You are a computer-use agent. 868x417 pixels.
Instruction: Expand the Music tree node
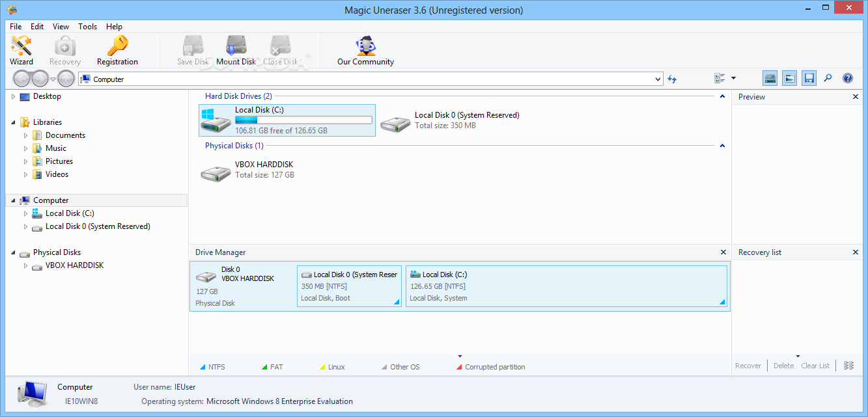coord(26,148)
